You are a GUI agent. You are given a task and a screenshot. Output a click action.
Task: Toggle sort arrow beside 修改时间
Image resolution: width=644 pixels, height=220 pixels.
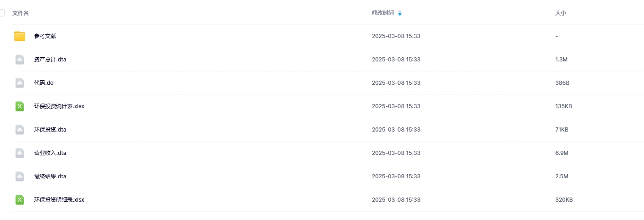[x=400, y=13]
